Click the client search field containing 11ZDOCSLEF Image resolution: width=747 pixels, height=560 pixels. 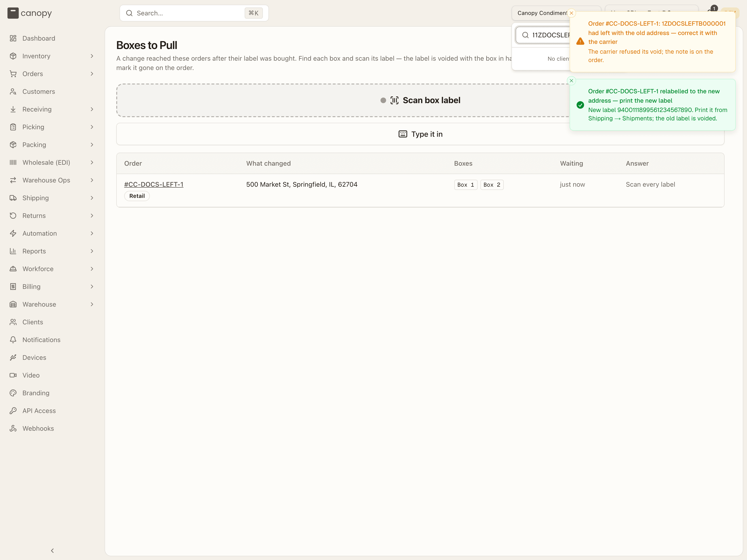coord(543,35)
